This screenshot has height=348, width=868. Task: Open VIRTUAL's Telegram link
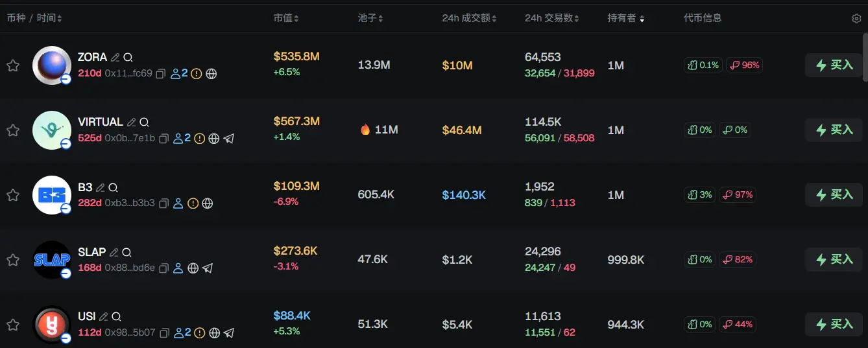[229, 139]
